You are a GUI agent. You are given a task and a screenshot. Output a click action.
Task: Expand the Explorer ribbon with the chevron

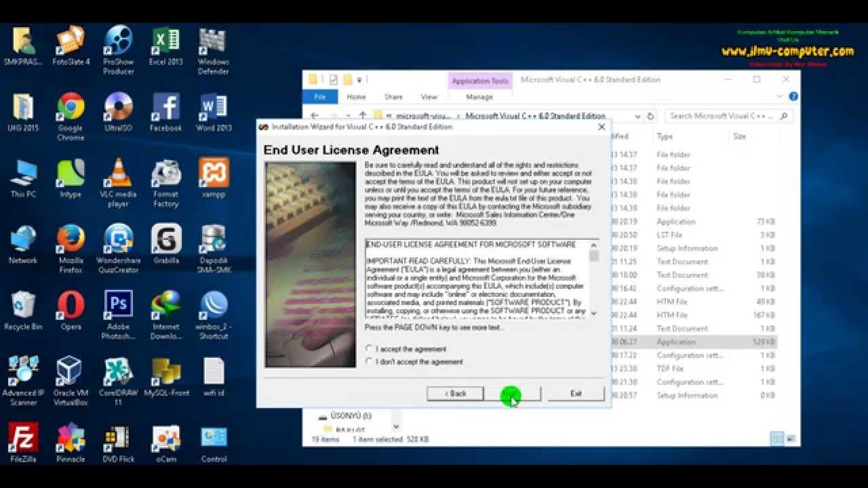(x=780, y=97)
